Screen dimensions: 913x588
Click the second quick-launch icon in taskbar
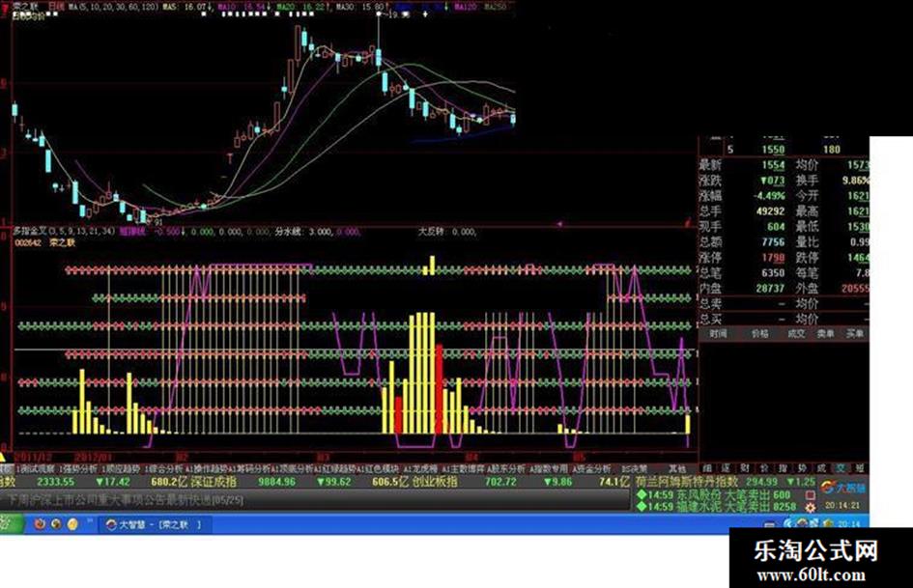(x=56, y=524)
